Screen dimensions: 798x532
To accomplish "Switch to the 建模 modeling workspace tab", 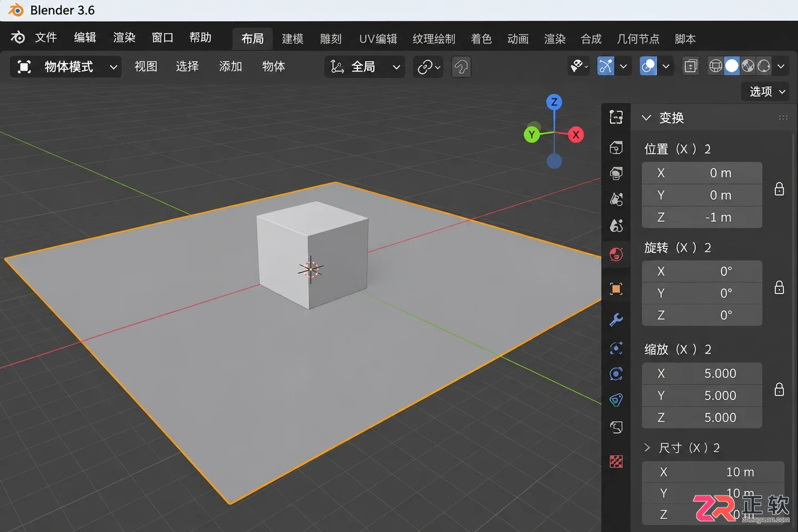I will [293, 39].
